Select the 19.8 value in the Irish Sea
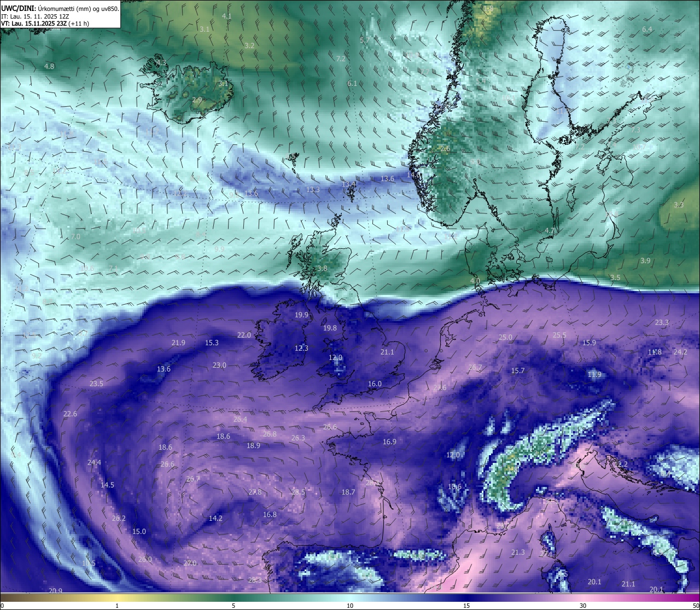 pyautogui.click(x=330, y=328)
